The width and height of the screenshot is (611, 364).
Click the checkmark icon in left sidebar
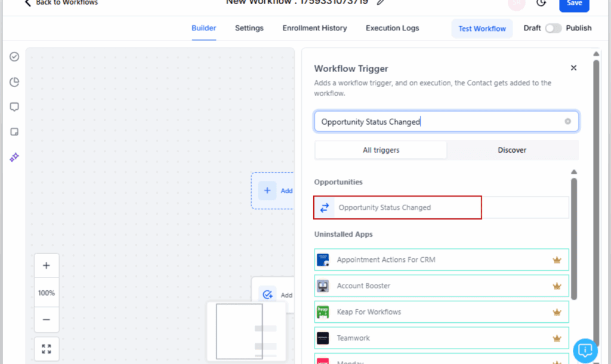click(x=14, y=57)
